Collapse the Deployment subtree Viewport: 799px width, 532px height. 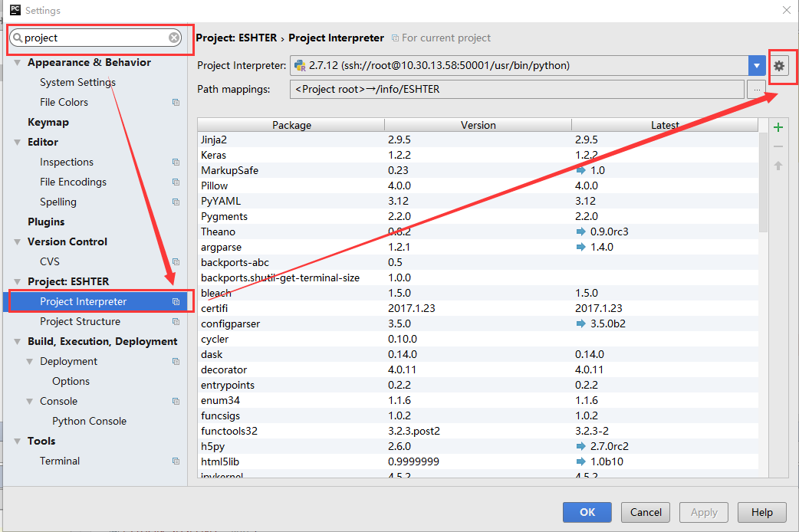pos(30,361)
